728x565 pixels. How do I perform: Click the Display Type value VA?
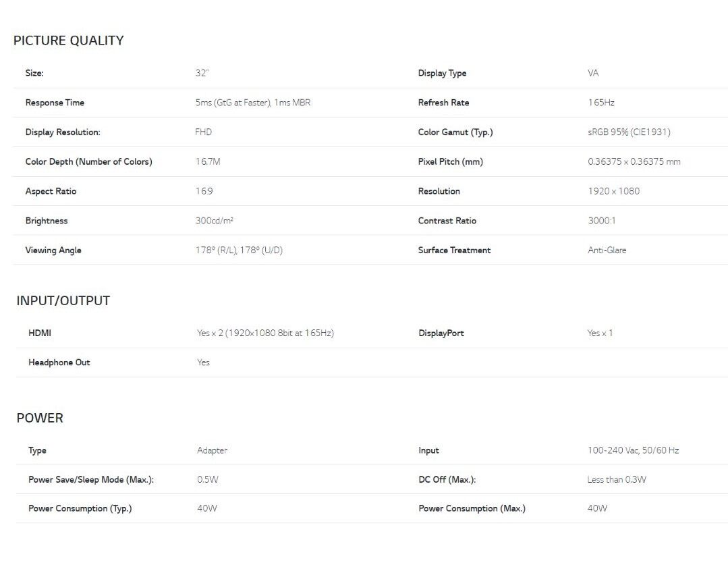point(593,73)
